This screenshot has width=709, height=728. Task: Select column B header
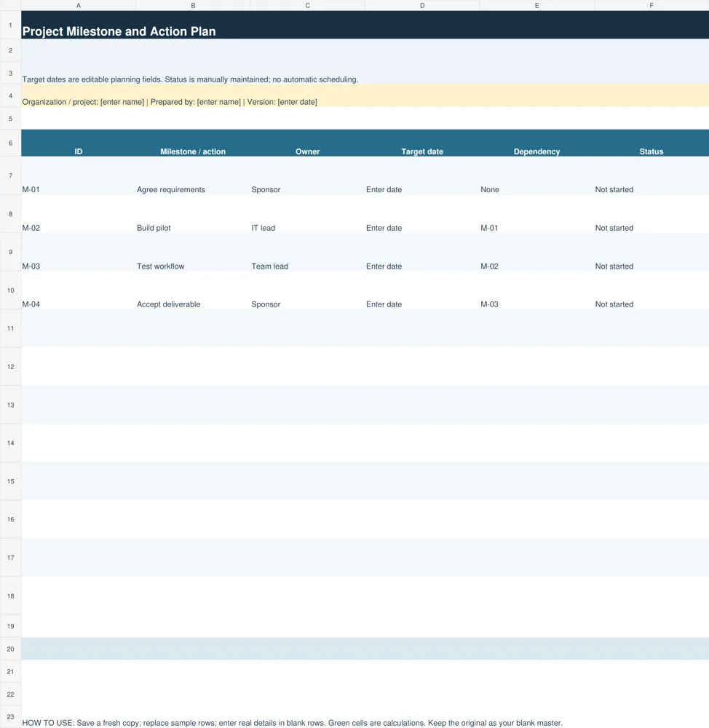[193, 6]
